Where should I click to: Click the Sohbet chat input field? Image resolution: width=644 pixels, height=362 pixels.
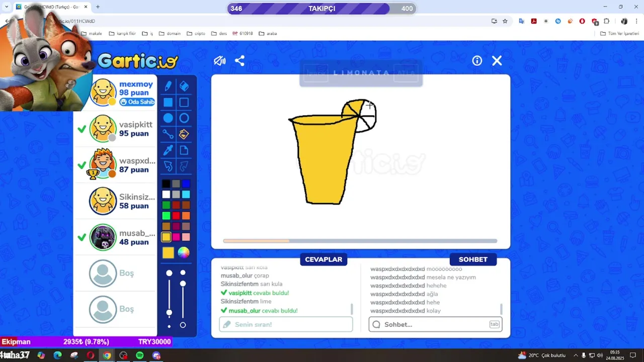pos(435,324)
